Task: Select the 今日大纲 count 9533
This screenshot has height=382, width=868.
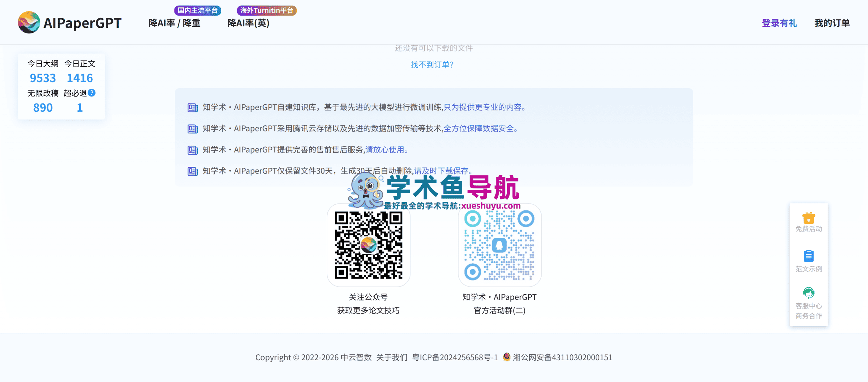Action: [43, 78]
